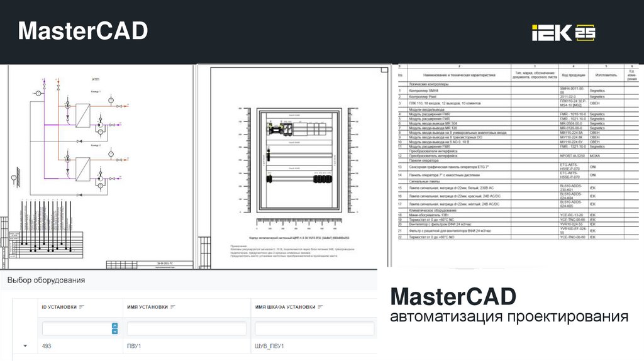Increase the ID УСТАНОВКИ filter value with up arrow
This screenshot has height=361, width=644.
pos(114,326)
